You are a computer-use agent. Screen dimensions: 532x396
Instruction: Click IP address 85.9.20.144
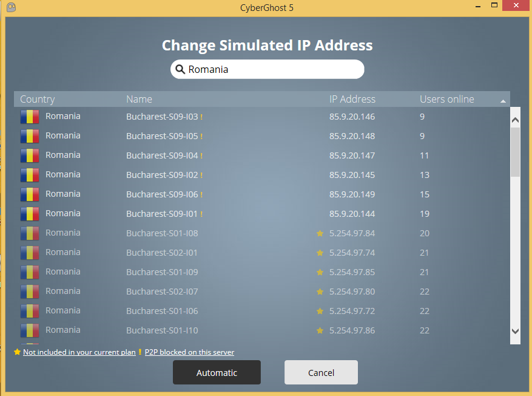[x=352, y=214]
